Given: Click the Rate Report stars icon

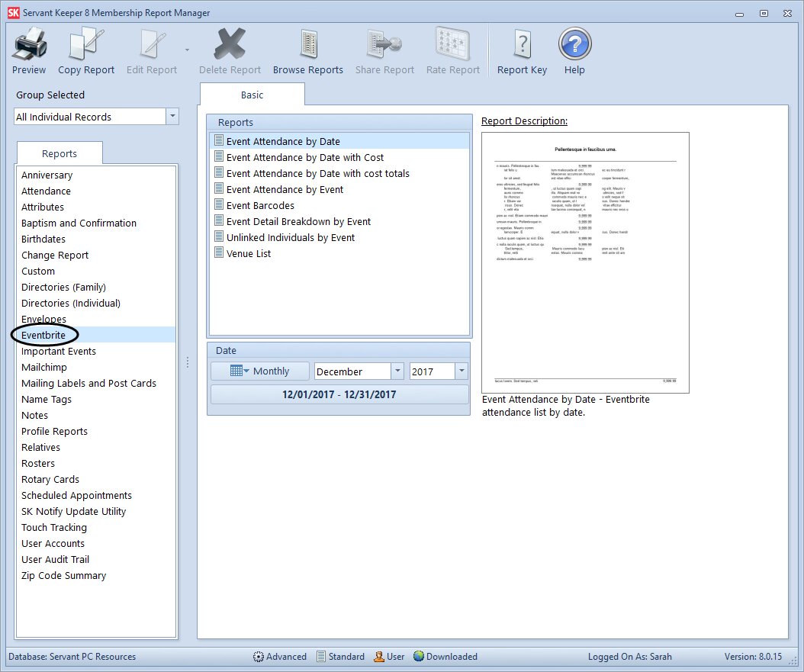Looking at the screenshot, I should pyautogui.click(x=453, y=43).
